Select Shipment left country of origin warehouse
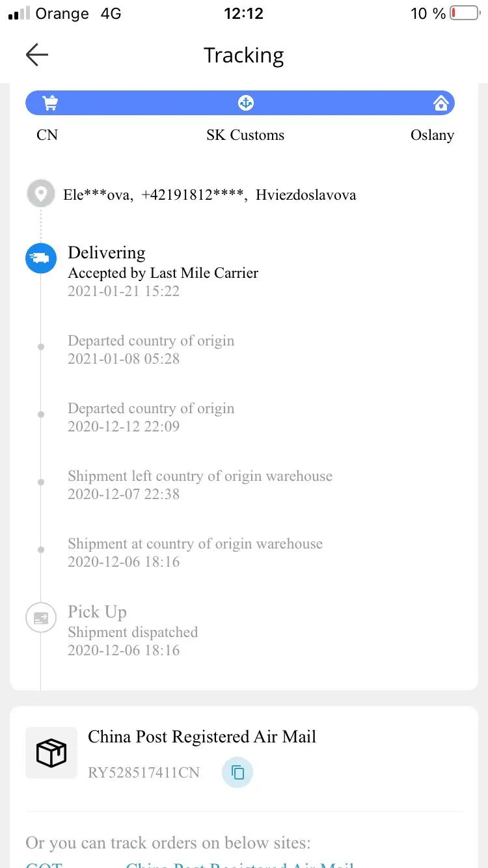Viewport: 488px width, 868px height. 200,485
